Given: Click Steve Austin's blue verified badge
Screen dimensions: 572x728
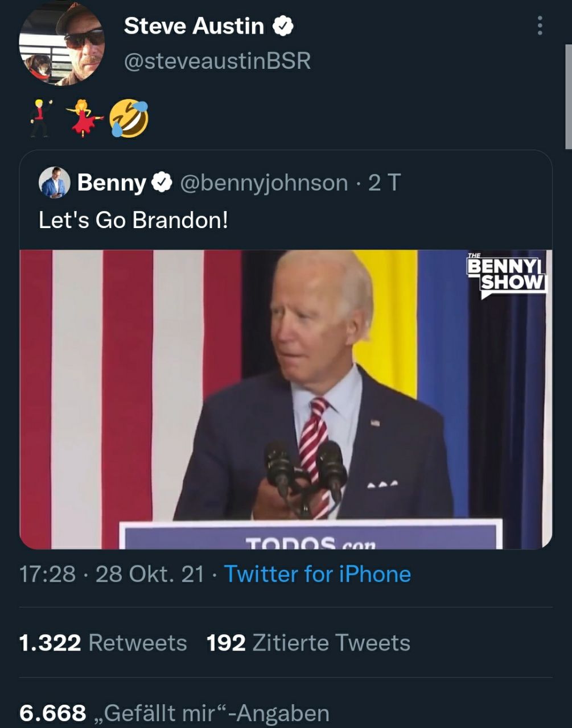Looking at the screenshot, I should coord(283,26).
